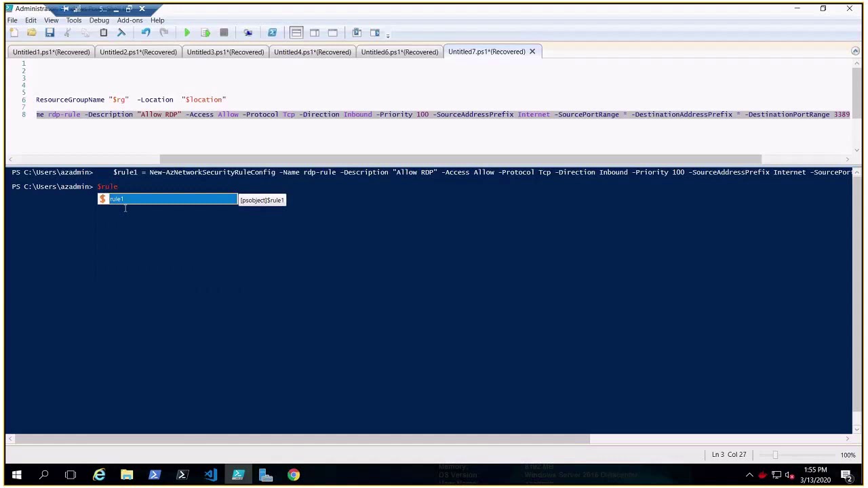The height and width of the screenshot is (488, 868).
Task: Toggle the Show Command Window icon
Action: tap(357, 33)
